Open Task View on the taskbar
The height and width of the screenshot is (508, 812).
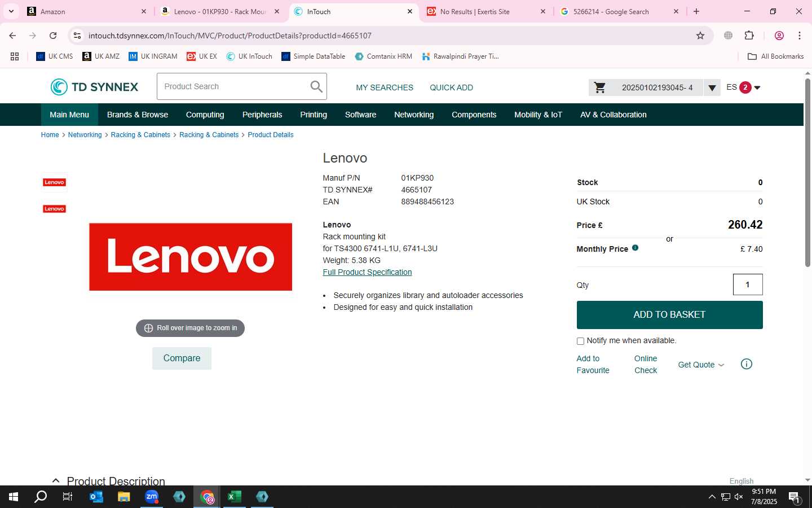(x=68, y=497)
